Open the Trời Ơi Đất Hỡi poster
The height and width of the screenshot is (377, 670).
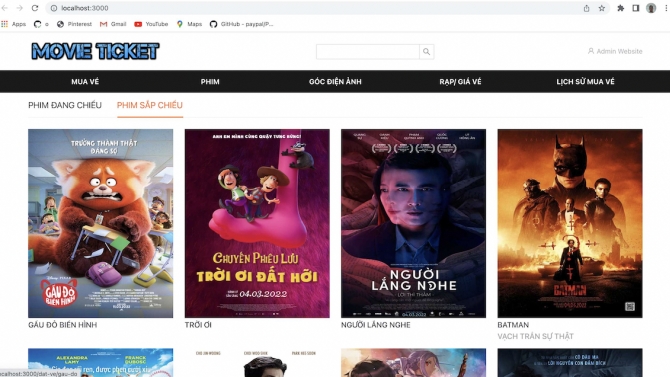[x=257, y=223]
